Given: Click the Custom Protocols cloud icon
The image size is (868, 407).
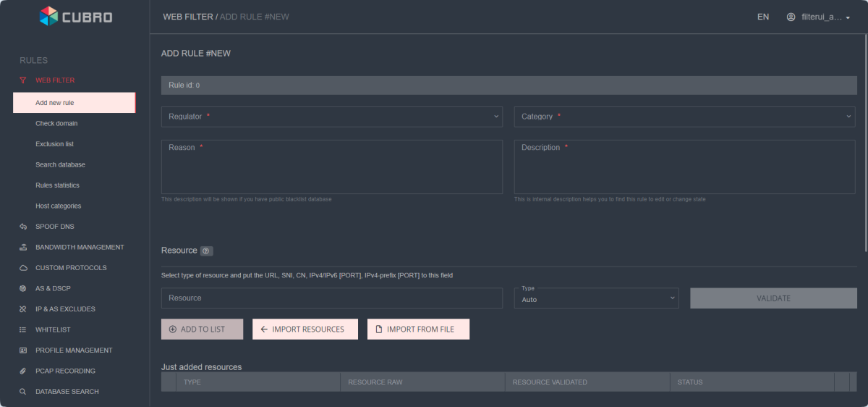Looking at the screenshot, I should point(23,268).
